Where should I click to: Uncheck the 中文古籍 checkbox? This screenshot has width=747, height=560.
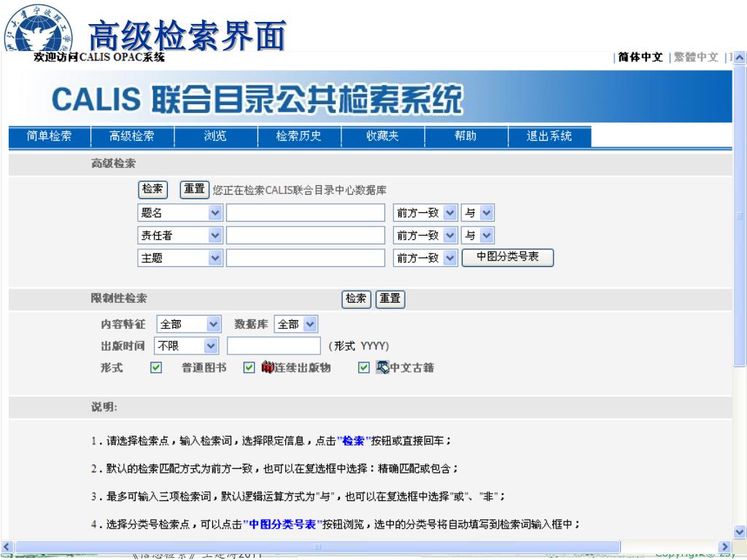[363, 367]
